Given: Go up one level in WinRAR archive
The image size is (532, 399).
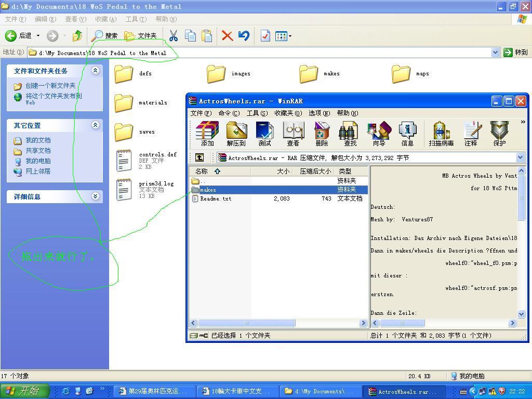Looking at the screenshot, I should pyautogui.click(x=199, y=157).
